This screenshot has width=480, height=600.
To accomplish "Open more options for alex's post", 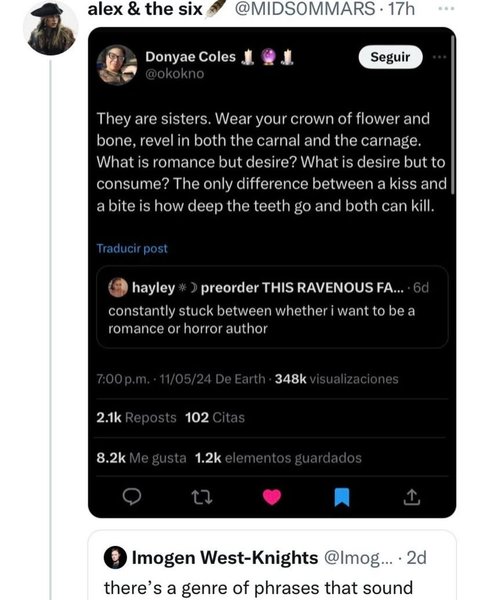I will pos(446,8).
